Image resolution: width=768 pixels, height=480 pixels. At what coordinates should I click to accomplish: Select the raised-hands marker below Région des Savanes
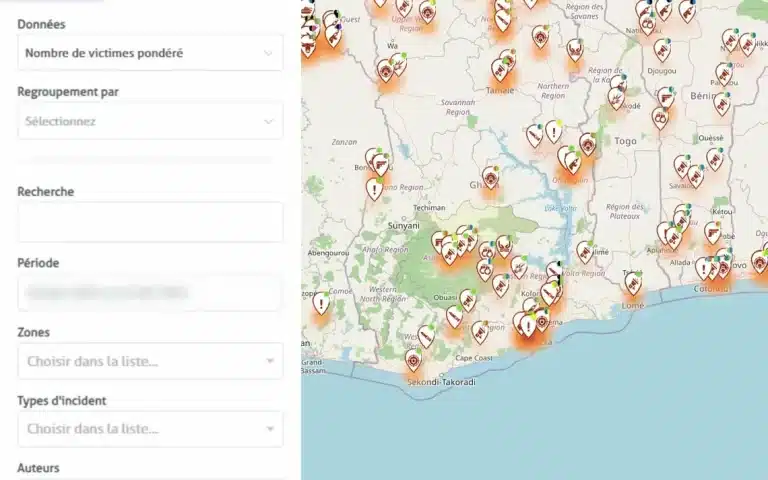pyautogui.click(x=575, y=50)
